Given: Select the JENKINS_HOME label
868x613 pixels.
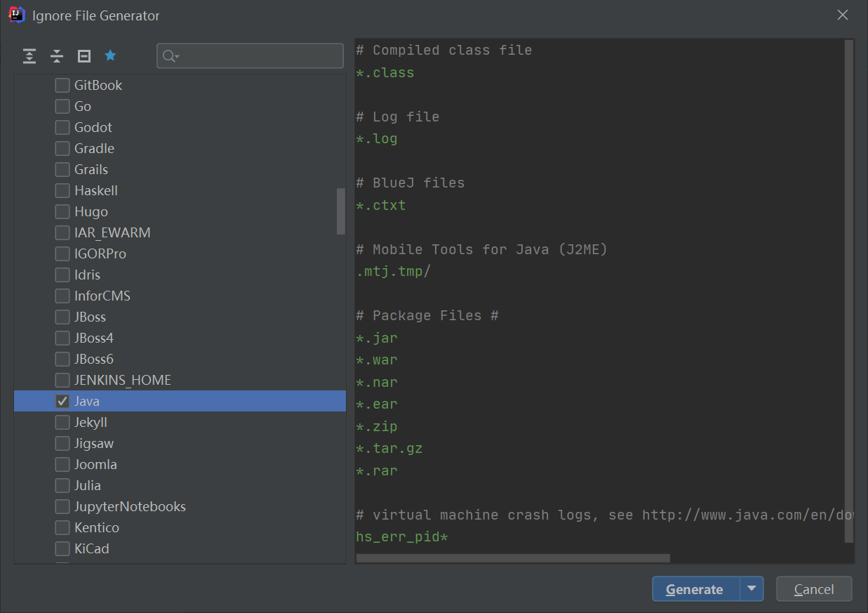Looking at the screenshot, I should pos(123,380).
